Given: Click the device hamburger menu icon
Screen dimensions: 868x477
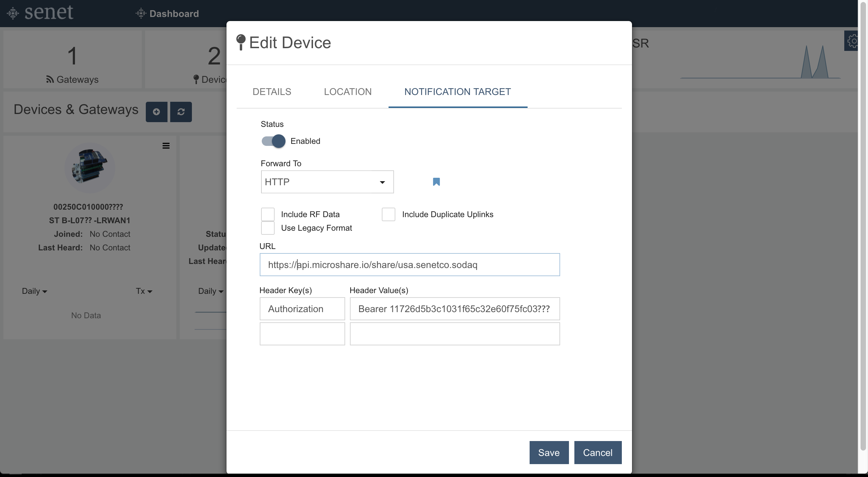Looking at the screenshot, I should [165, 146].
